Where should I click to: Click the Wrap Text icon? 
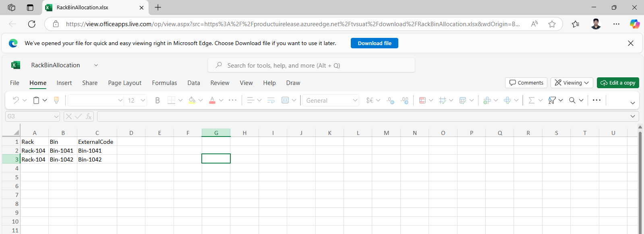(x=271, y=100)
